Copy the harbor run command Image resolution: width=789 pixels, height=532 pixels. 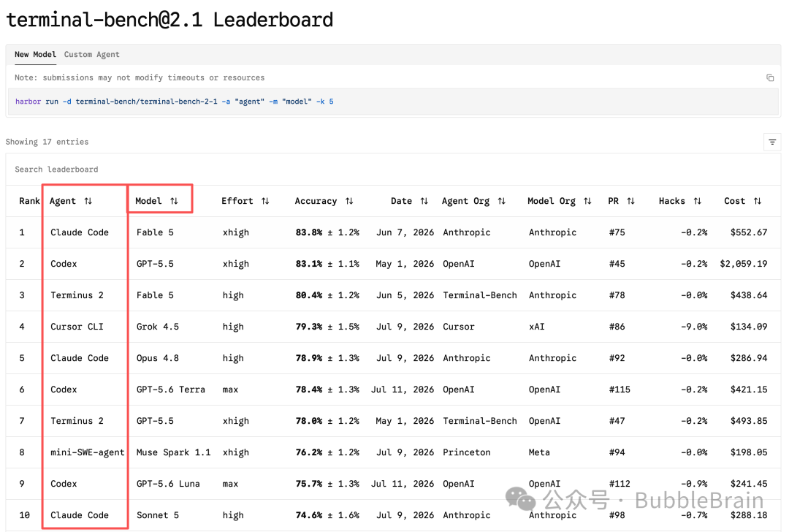click(x=770, y=77)
